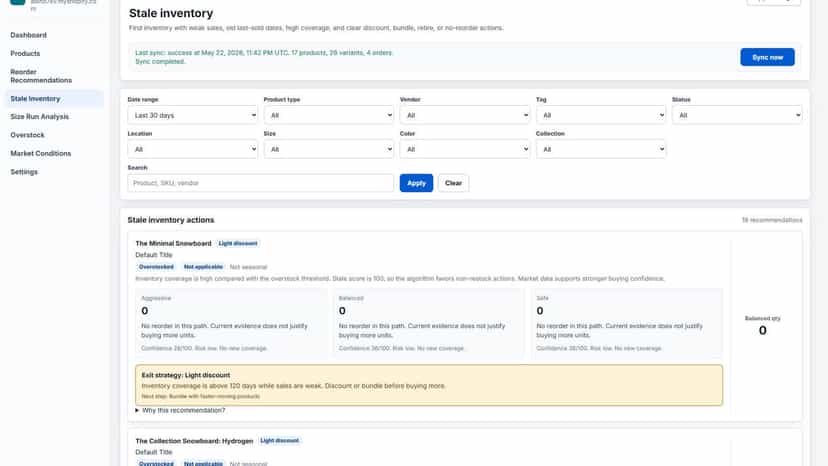Open the Product type dropdown

coord(328,115)
